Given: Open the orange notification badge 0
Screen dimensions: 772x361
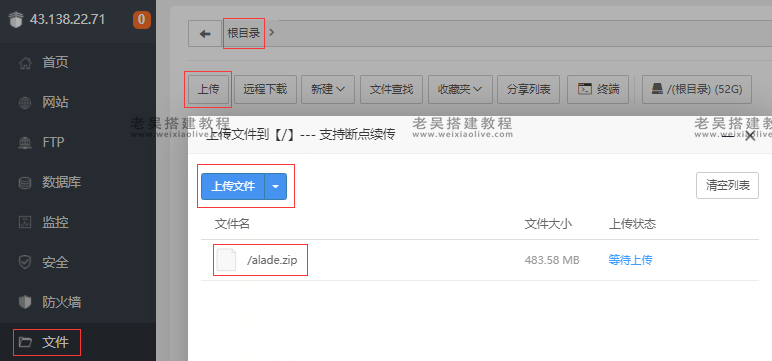Looking at the screenshot, I should 142,20.
